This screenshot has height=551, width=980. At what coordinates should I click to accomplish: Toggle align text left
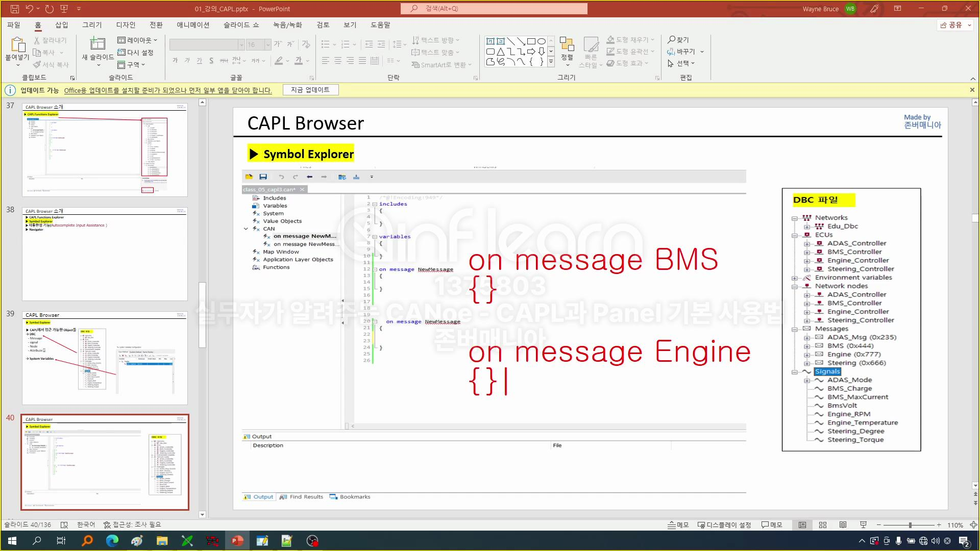coord(326,61)
